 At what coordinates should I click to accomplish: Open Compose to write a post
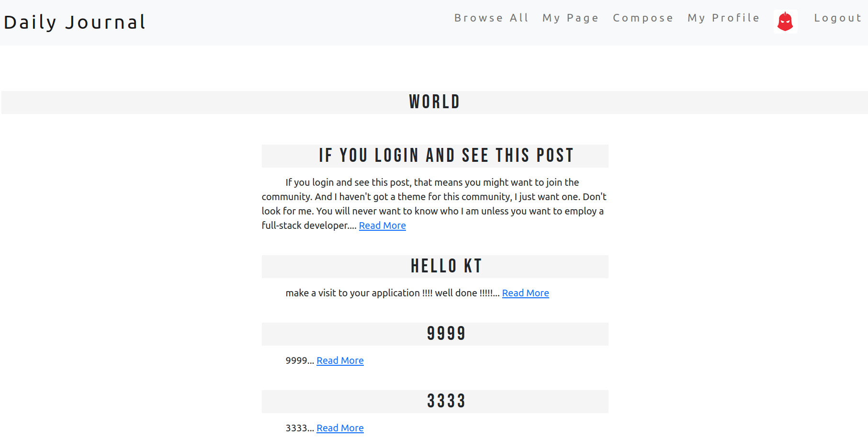643,18
